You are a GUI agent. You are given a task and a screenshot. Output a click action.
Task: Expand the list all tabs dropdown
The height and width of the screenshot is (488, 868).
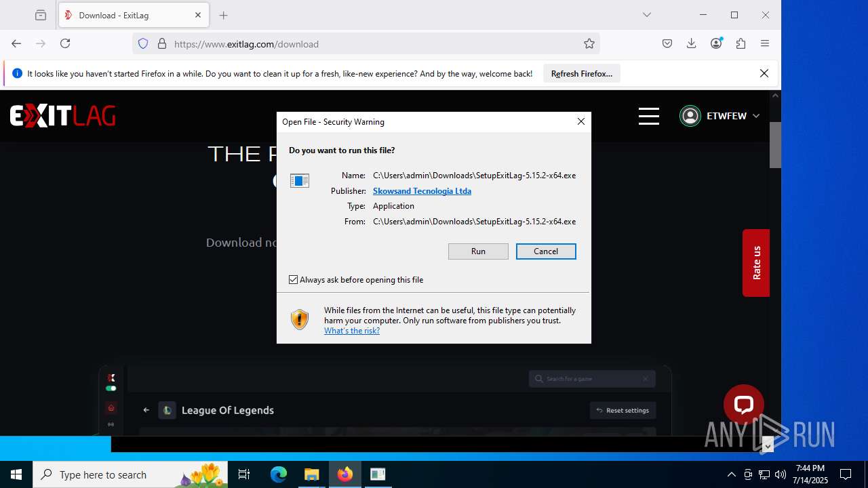pyautogui.click(x=647, y=15)
